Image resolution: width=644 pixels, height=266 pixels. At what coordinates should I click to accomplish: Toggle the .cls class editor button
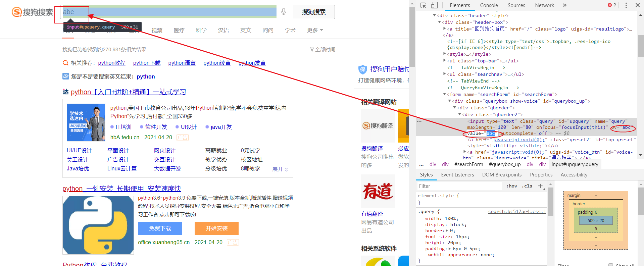[x=527, y=186]
